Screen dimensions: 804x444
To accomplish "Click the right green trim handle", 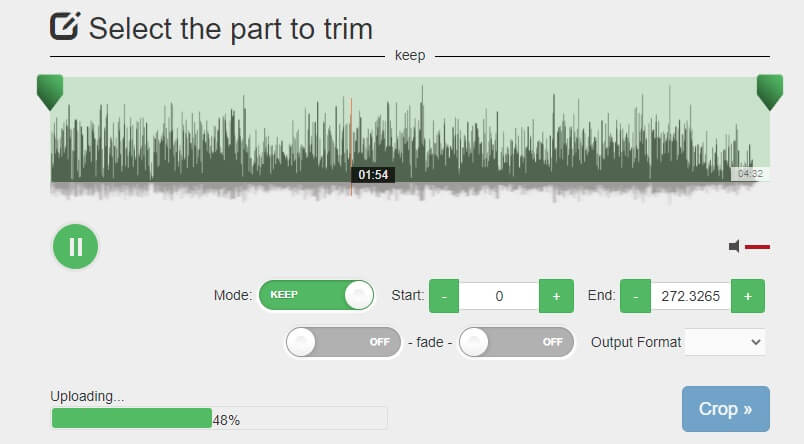I will (769, 91).
